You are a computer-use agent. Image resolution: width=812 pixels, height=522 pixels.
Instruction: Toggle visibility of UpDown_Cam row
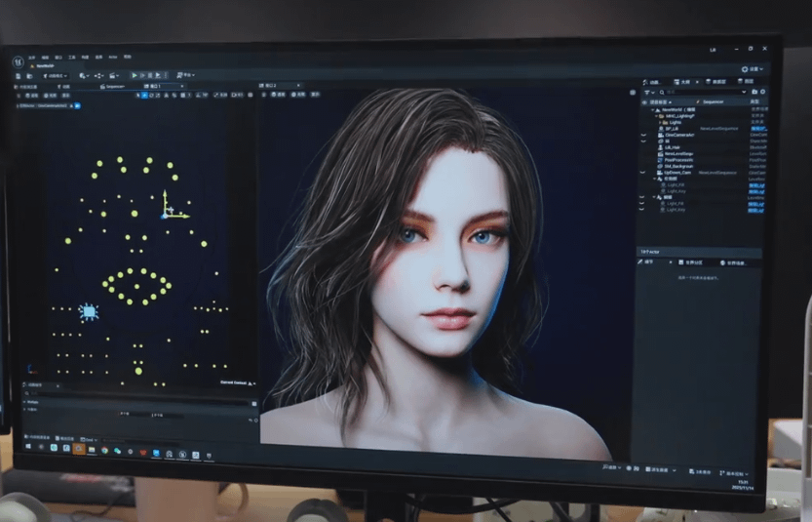click(x=642, y=173)
